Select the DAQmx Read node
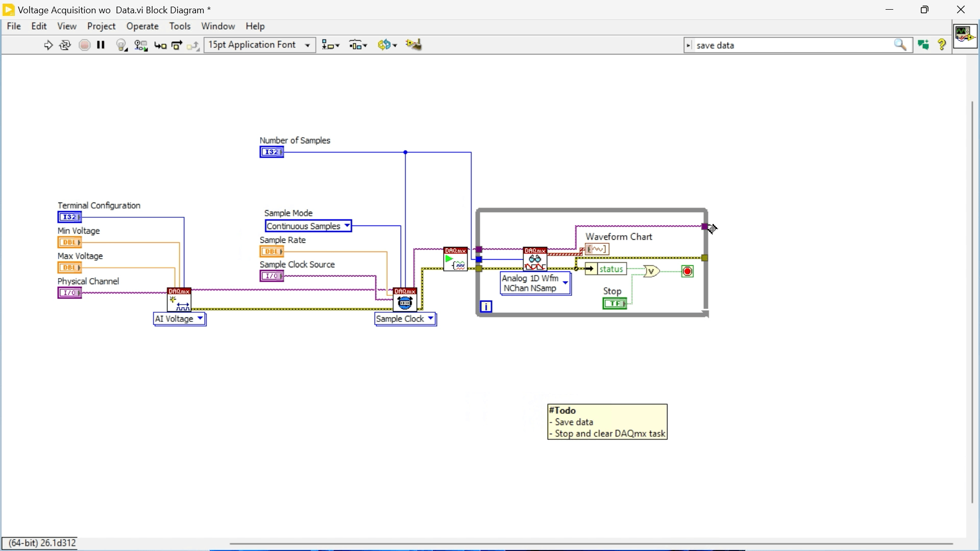Screen dimensions: 980x551 coord(535,259)
